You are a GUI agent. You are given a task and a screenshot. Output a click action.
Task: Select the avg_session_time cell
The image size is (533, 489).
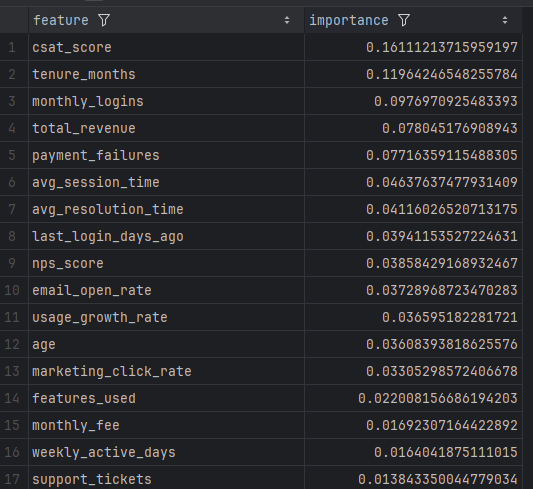tap(167, 182)
